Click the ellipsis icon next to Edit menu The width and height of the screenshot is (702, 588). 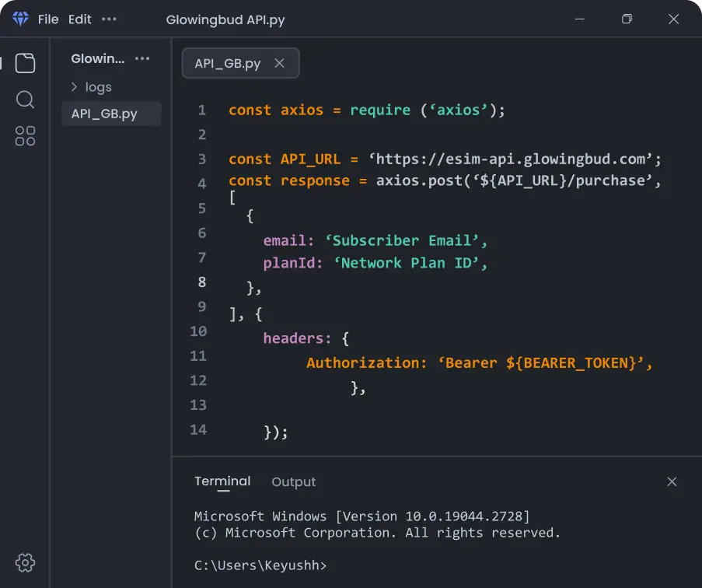point(107,19)
